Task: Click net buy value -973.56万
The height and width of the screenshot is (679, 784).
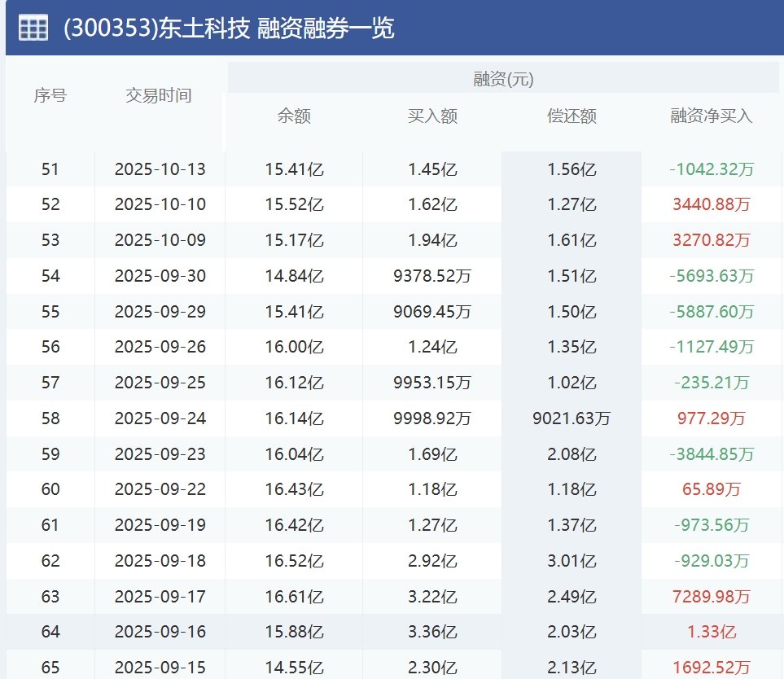Action: coord(711,525)
